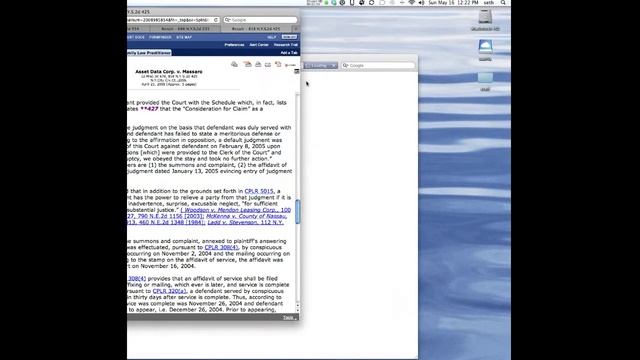Open the Tools menu at window bottom
Image resolution: width=640 pixels, height=360 pixels.
(x=290, y=317)
